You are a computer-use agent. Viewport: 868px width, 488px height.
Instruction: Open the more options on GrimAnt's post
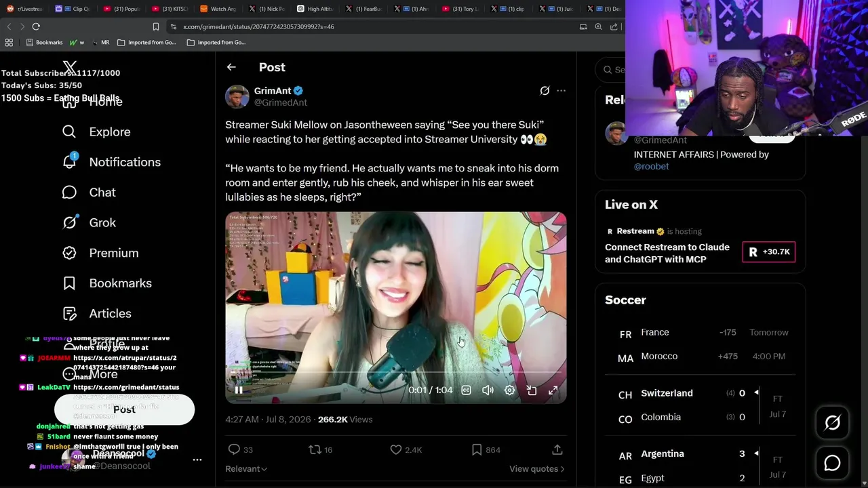tap(561, 91)
